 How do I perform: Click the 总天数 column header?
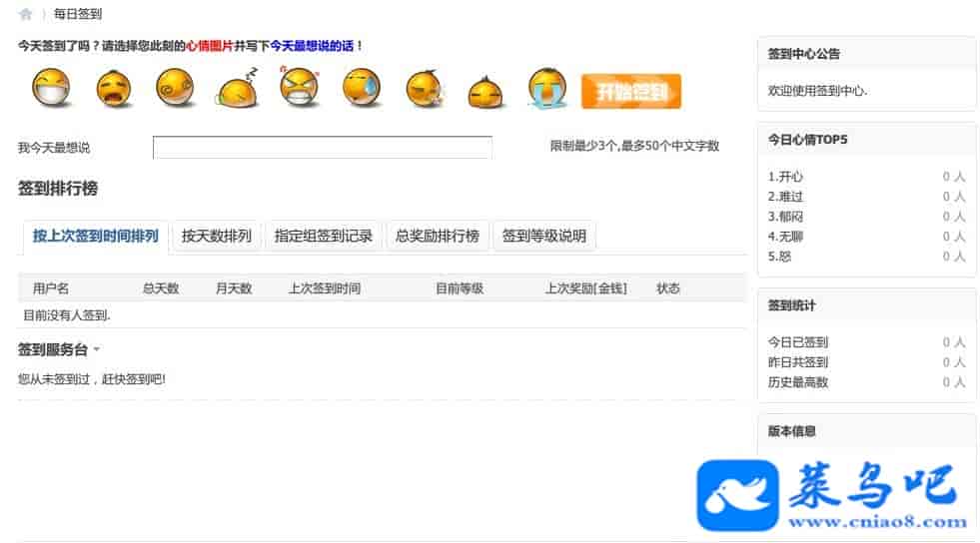pyautogui.click(x=161, y=288)
